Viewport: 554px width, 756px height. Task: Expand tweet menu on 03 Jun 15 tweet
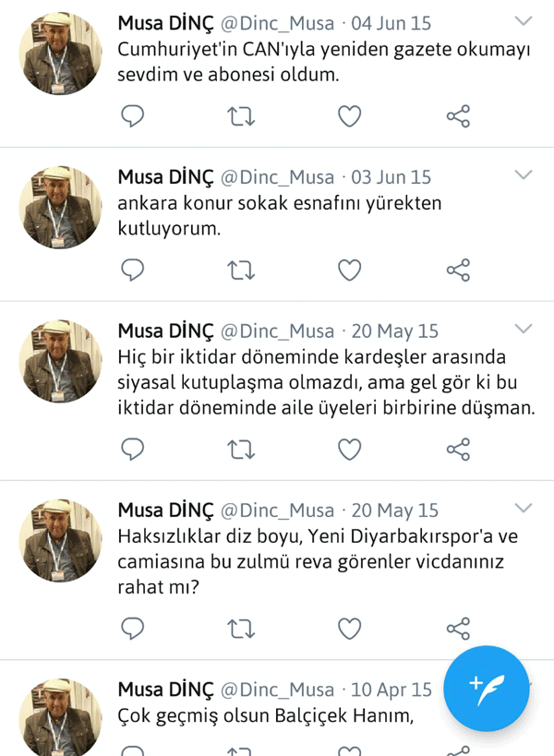(x=524, y=175)
